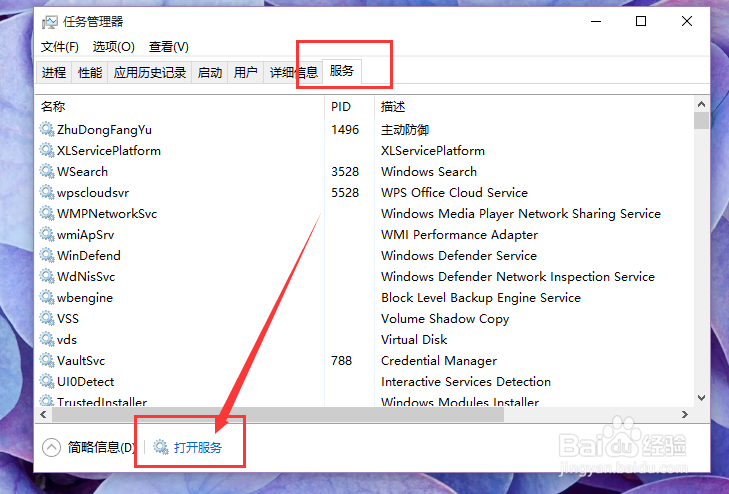Image resolution: width=729 pixels, height=494 pixels.
Task: Select the ZhuDongFangYu service name
Action: click(104, 130)
